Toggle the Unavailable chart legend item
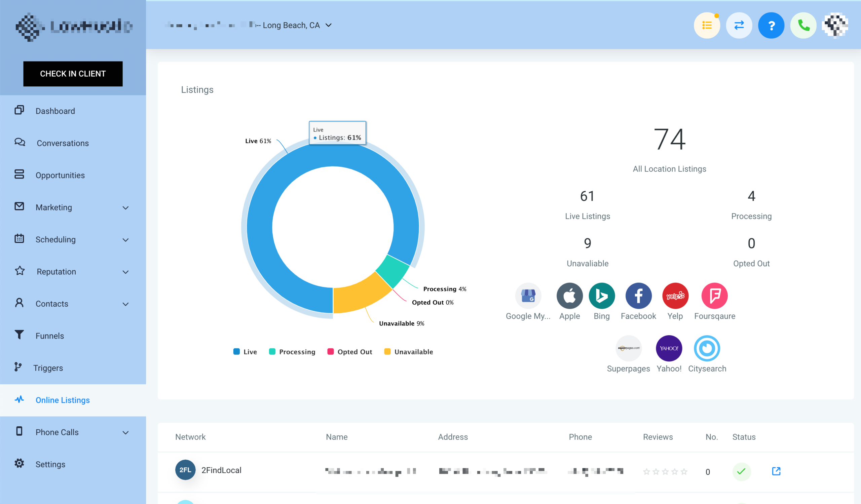Screen dimensions: 861x504 tap(408, 351)
